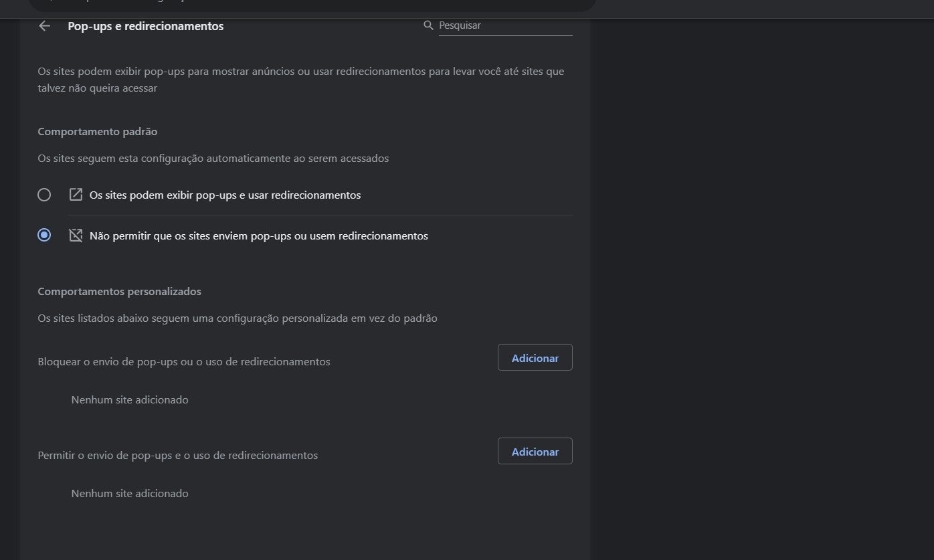The height and width of the screenshot is (560, 934).
Task: Click the label 'Permitir o envio de pop-ups'
Action: (x=178, y=456)
